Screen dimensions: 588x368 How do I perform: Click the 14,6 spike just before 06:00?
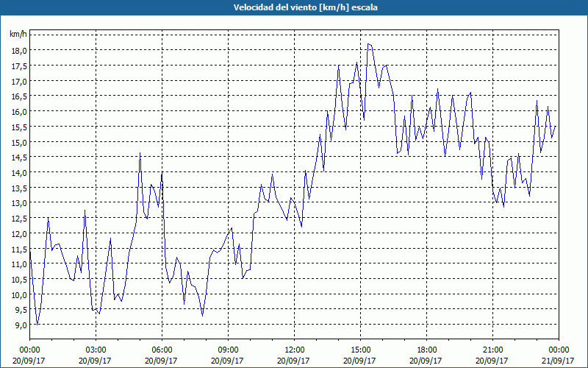pos(140,153)
